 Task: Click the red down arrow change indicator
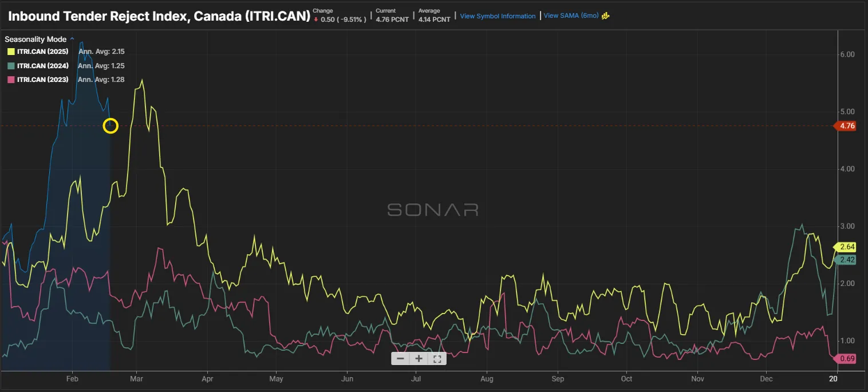coord(315,19)
